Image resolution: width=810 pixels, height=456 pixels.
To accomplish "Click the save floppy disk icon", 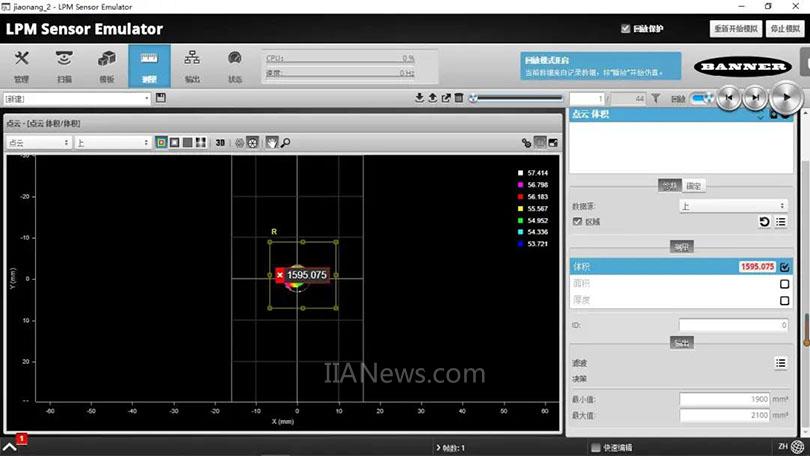I will 160,98.
